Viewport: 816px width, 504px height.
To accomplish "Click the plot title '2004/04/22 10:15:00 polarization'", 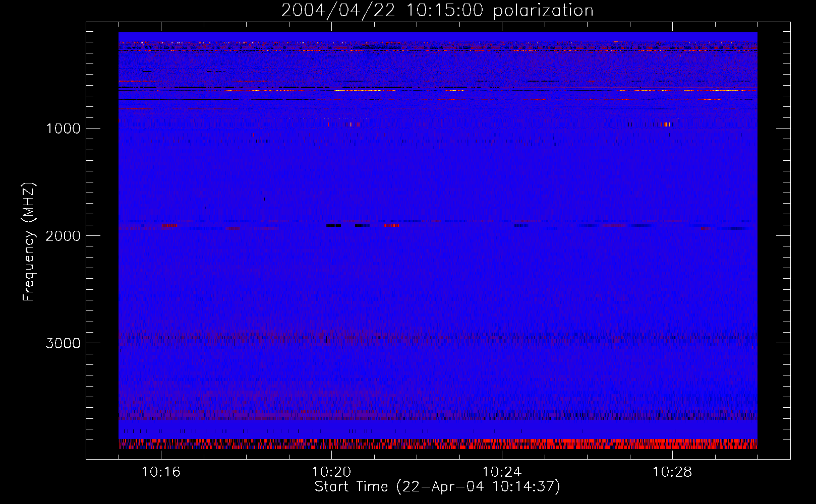I will coord(437,11).
